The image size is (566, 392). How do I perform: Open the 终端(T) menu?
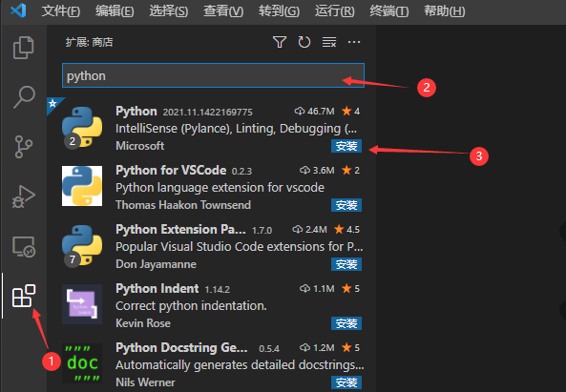[389, 11]
